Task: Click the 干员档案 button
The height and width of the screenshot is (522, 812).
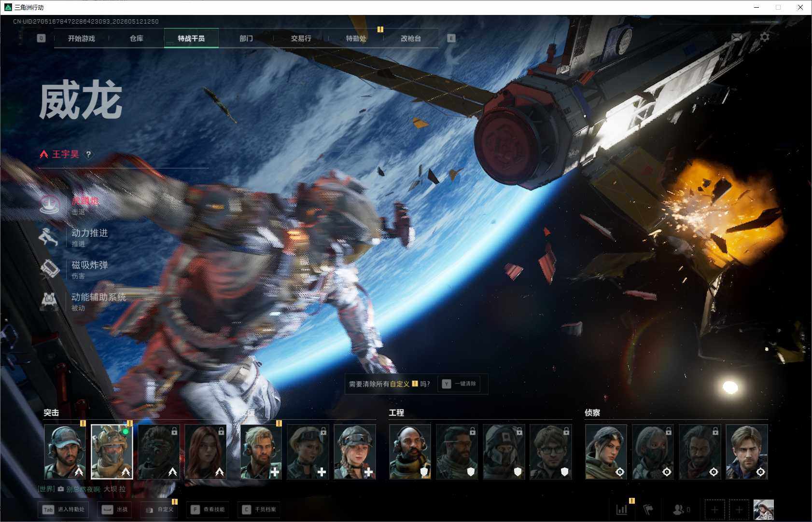Action: 259,509
